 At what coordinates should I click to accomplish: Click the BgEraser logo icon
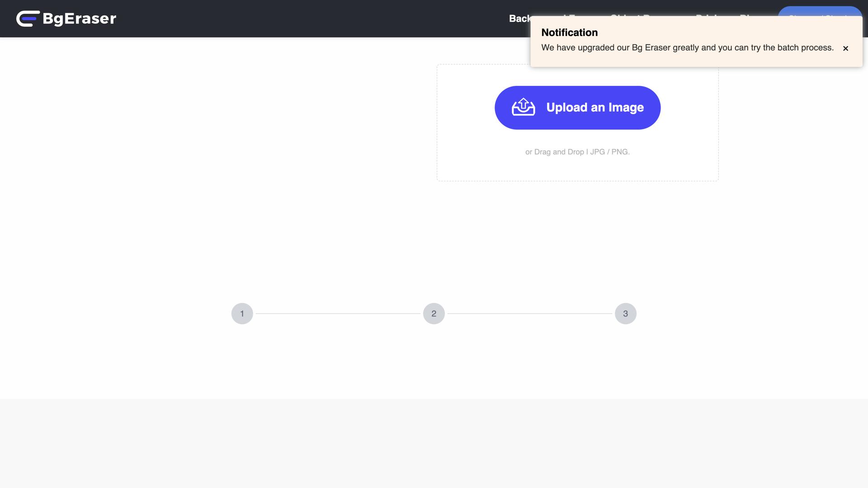[28, 19]
